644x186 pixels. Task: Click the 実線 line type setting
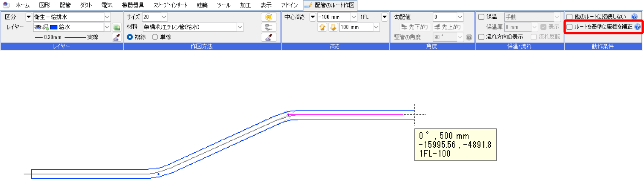(x=82, y=37)
